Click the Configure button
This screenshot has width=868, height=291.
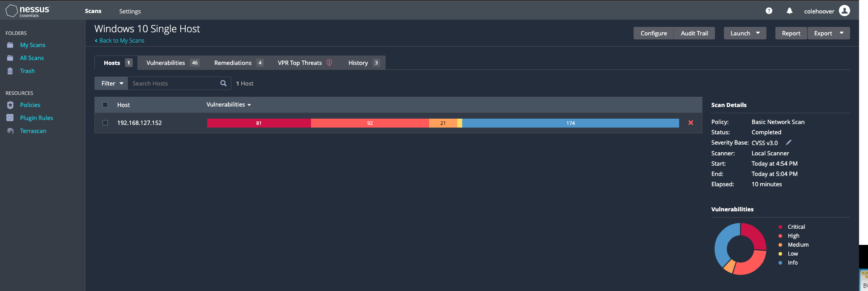point(654,33)
